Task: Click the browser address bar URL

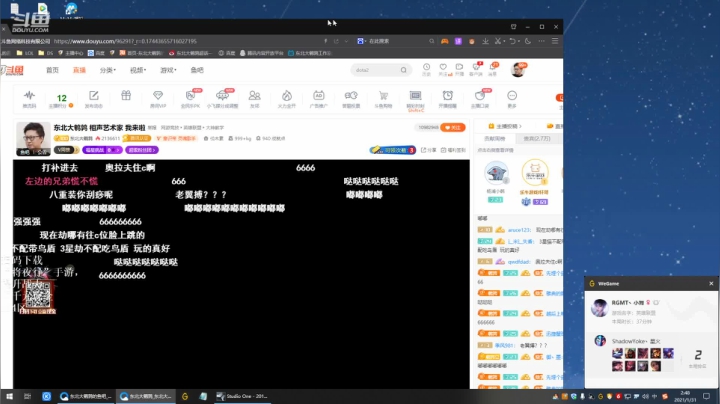Action: 125,41
